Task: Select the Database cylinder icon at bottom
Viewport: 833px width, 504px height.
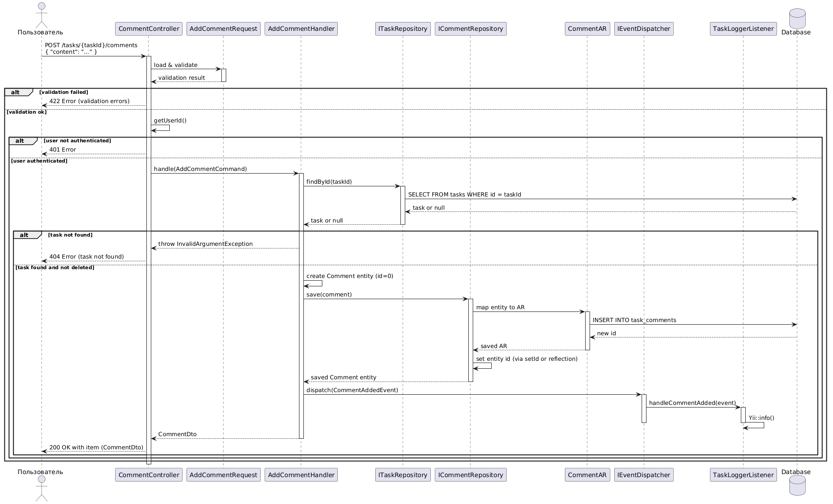Action: [797, 485]
